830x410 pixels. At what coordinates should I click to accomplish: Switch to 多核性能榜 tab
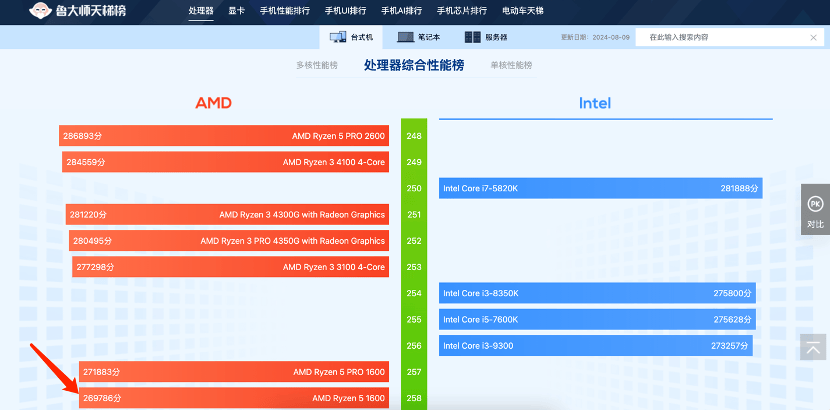[316, 65]
